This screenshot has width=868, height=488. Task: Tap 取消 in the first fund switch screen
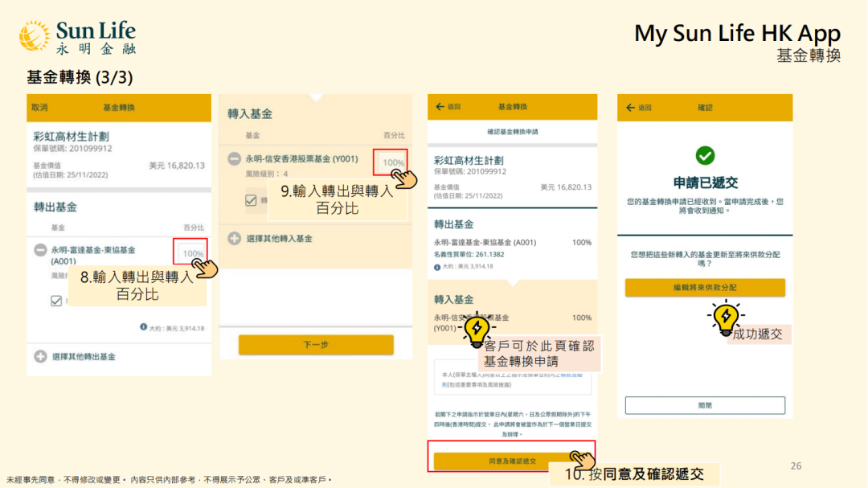point(39,108)
